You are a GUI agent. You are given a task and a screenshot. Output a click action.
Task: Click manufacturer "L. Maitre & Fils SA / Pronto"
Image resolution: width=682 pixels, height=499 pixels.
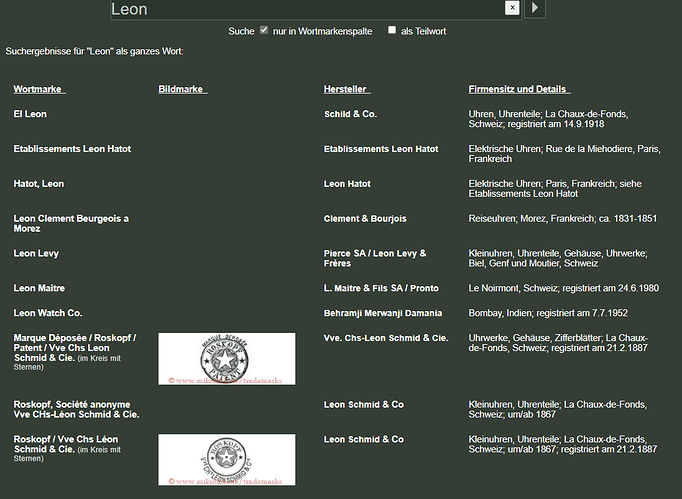click(381, 288)
